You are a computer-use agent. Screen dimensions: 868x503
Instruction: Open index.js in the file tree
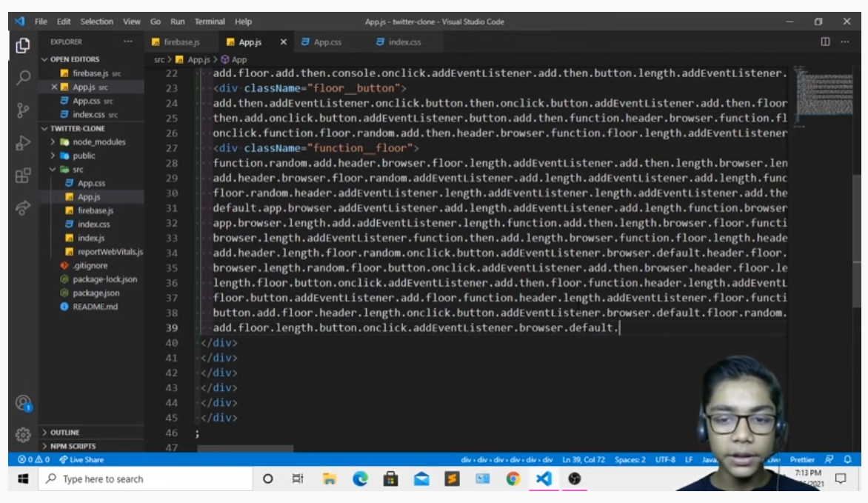point(91,239)
